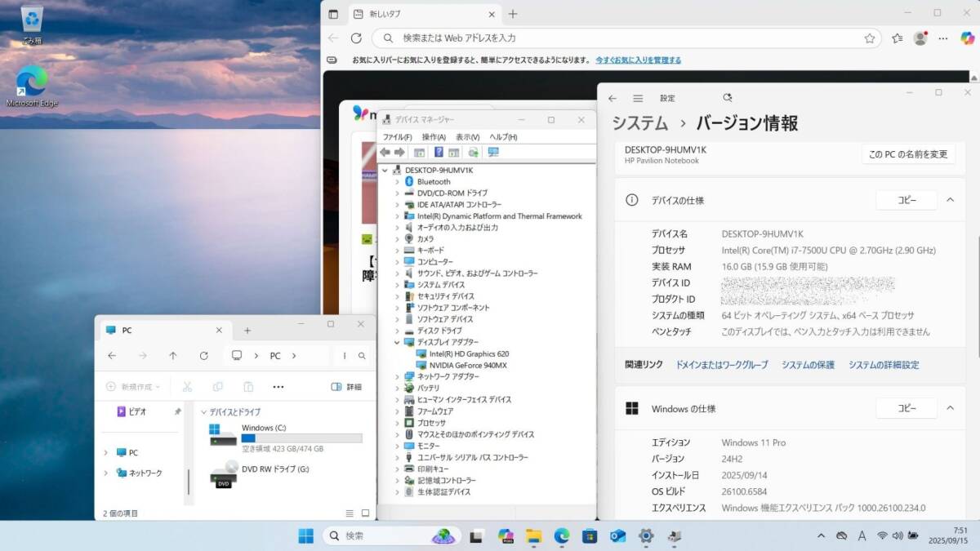Open the システムの保護 link in Settings

coord(807,365)
